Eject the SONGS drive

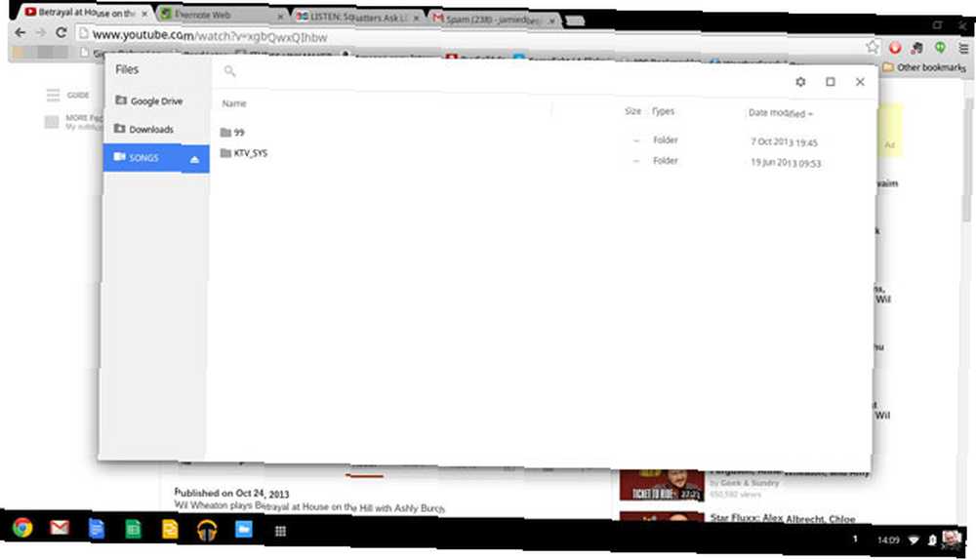click(x=195, y=160)
